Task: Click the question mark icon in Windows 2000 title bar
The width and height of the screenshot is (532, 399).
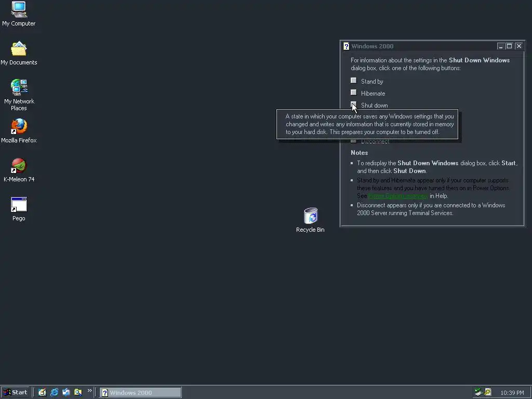Action: pos(346,46)
